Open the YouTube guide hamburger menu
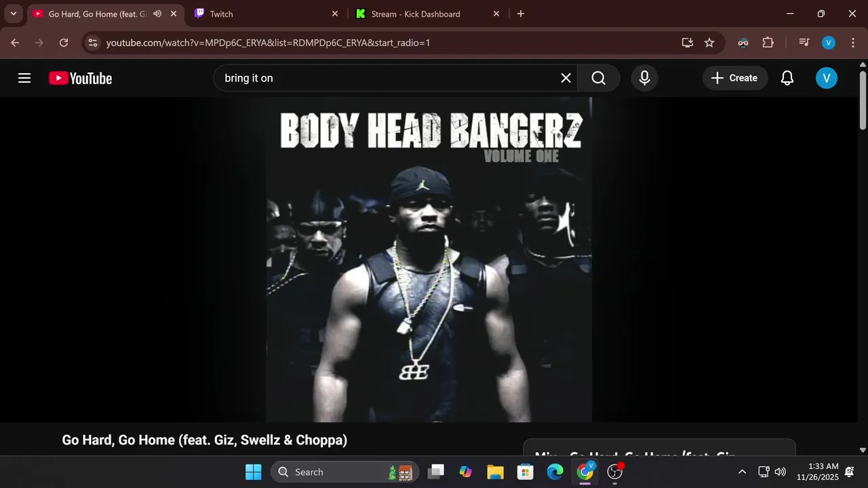 coord(24,78)
